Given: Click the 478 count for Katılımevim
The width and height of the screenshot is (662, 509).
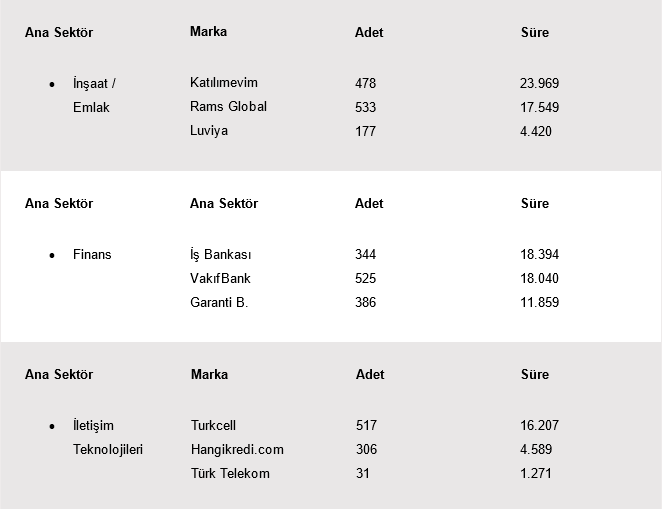Looking at the screenshot, I should (365, 83).
